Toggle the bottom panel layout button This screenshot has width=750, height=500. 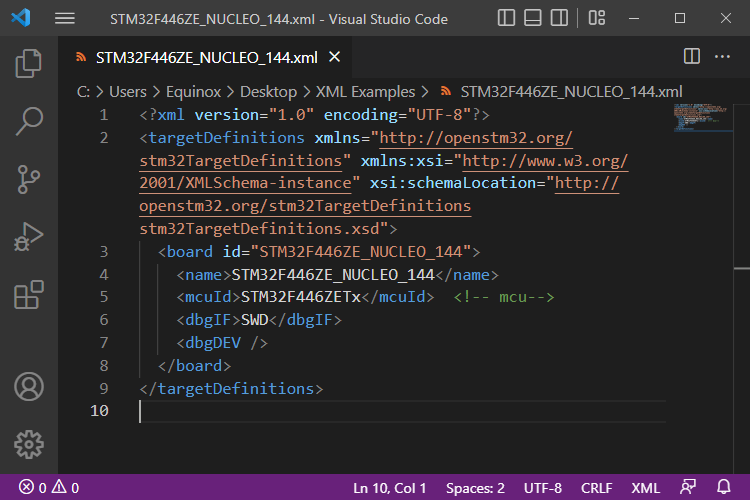coord(533,18)
